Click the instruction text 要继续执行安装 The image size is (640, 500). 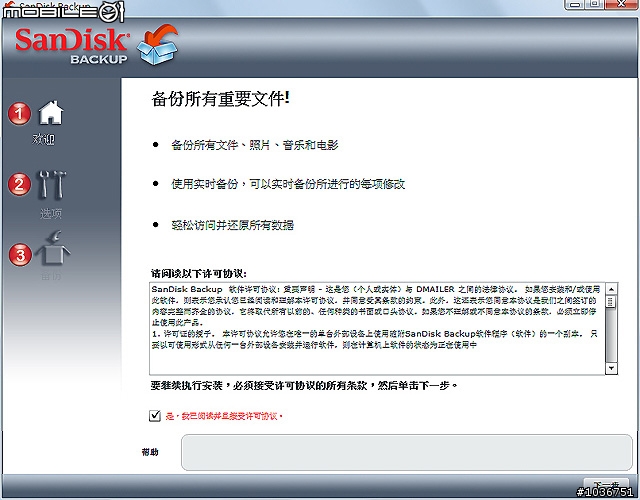point(304,385)
